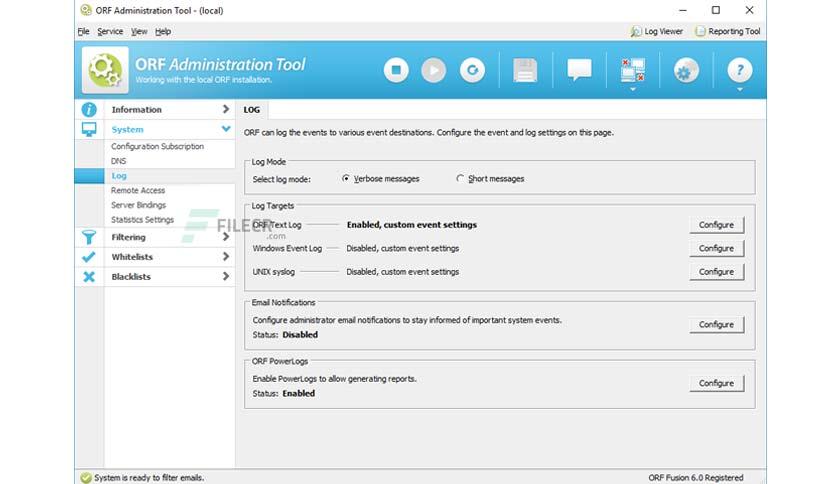This screenshot has width=836, height=484.
Task: Click the Filtering funnel icon
Action: [89, 237]
